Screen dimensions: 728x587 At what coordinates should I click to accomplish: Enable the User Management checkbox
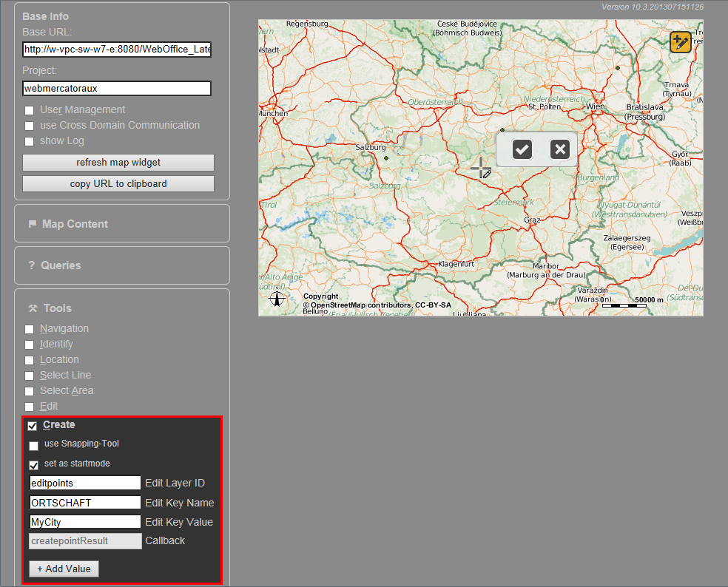coord(29,110)
